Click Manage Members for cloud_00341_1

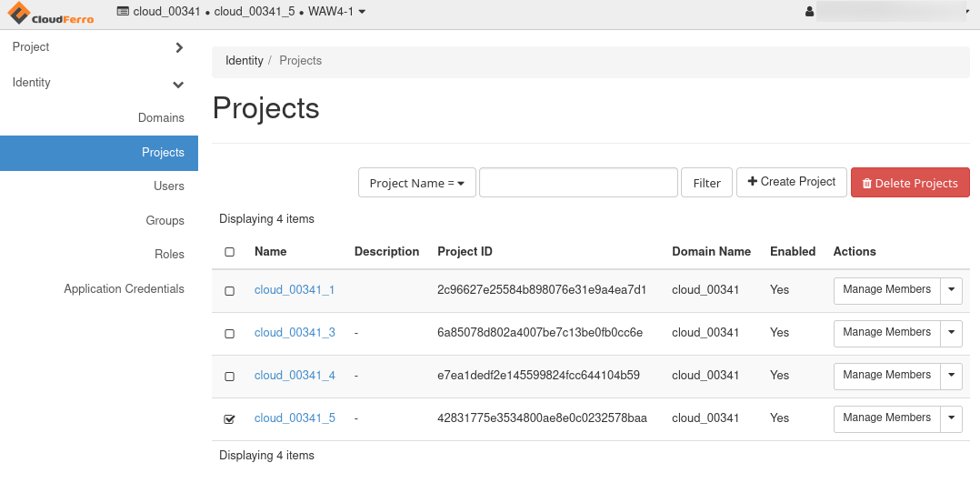pos(886,289)
